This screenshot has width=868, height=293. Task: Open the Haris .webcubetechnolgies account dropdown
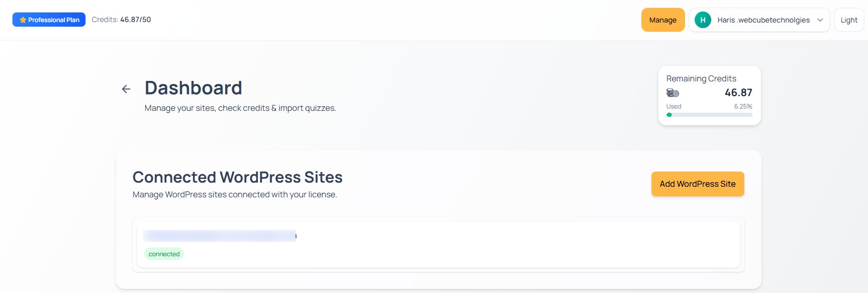(763, 20)
